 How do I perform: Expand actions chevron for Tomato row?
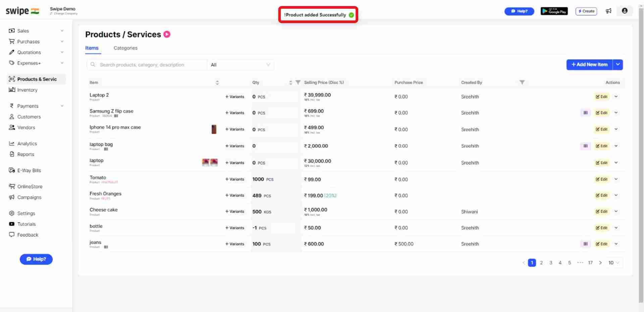pyautogui.click(x=616, y=179)
